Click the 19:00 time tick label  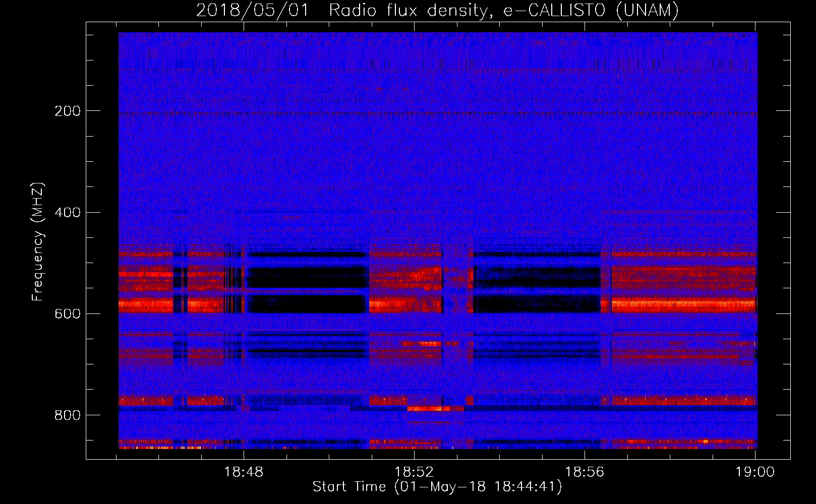tap(755, 472)
